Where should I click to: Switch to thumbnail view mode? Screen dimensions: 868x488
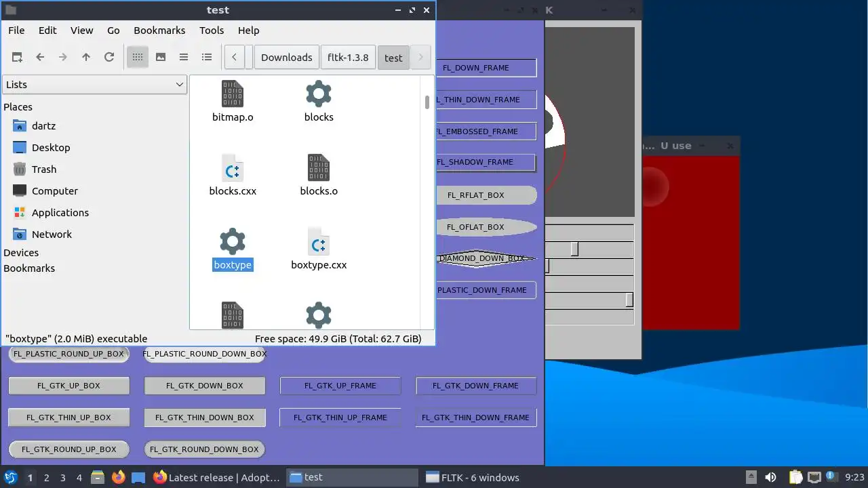(161, 58)
